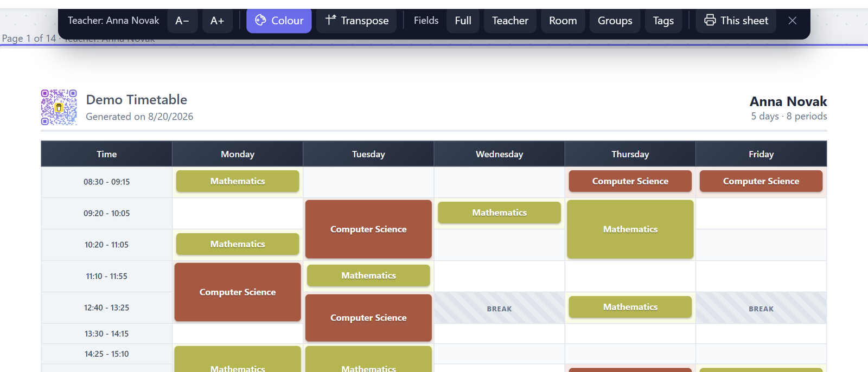Click the 09:20 - 10:05 time row
The width and height of the screenshot is (868, 372).
click(106, 213)
